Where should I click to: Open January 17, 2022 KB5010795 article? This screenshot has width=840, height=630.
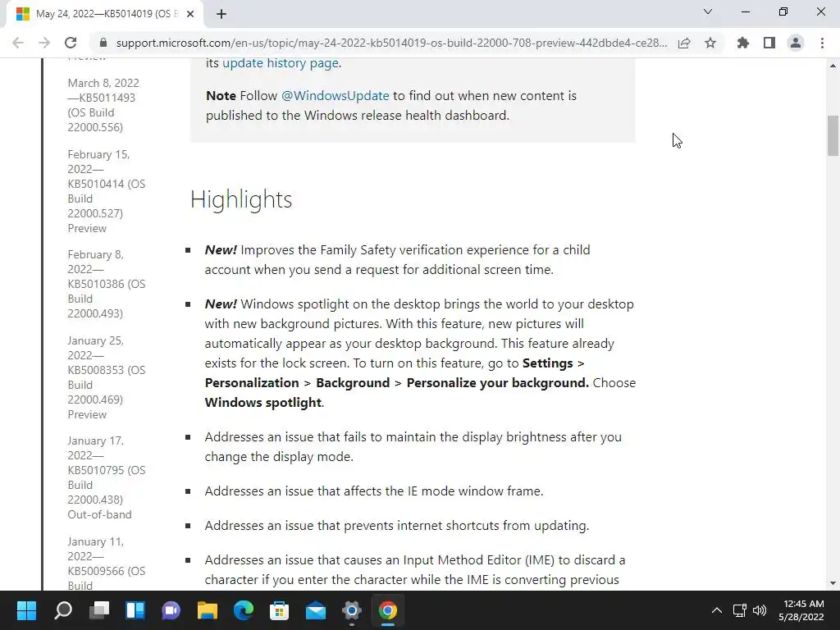point(106,478)
